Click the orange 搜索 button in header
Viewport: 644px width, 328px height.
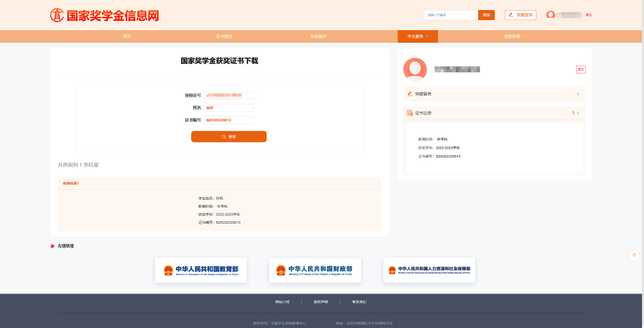486,15
